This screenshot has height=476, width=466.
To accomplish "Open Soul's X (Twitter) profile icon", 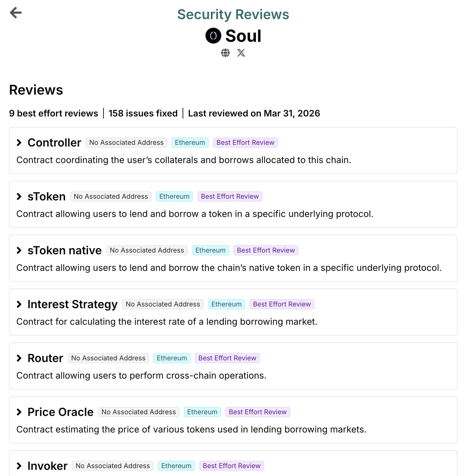I will coord(241,53).
